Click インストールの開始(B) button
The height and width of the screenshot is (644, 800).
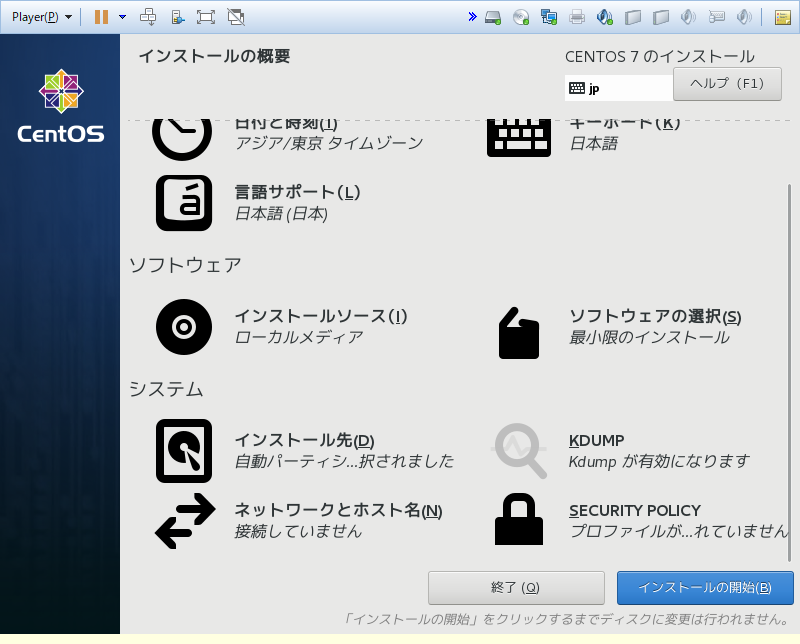pos(705,588)
